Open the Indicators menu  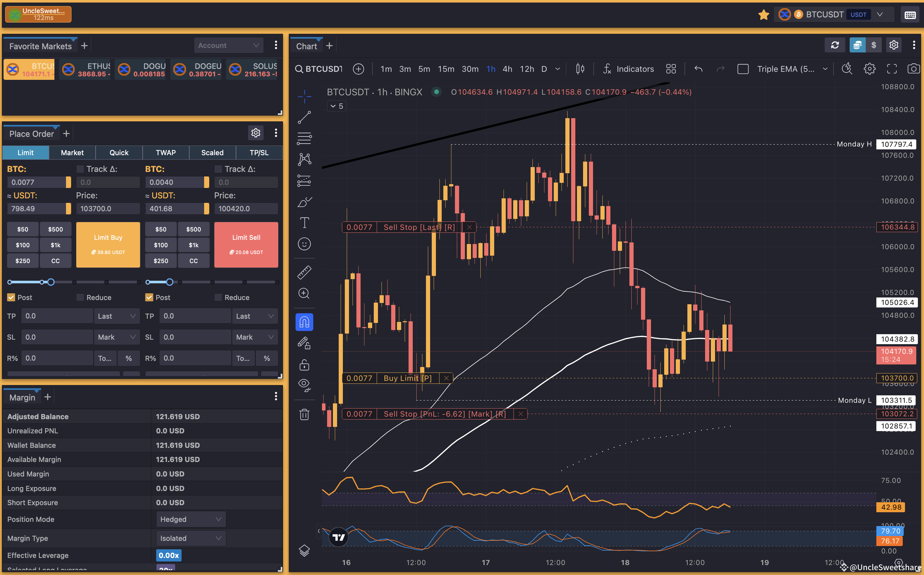pyautogui.click(x=628, y=69)
